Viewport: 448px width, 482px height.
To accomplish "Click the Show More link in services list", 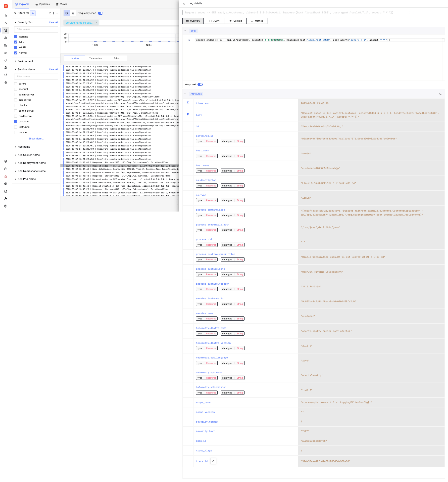I will 36,138.
